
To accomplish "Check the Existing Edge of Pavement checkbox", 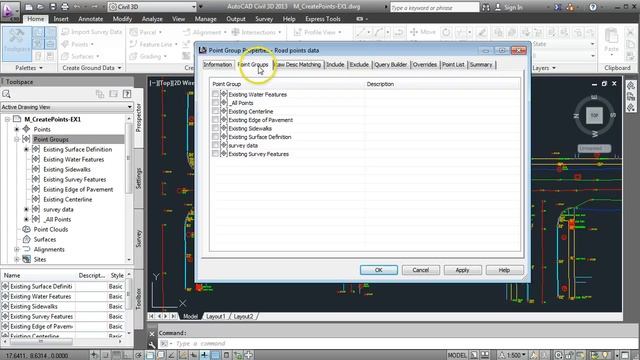I will point(215,120).
